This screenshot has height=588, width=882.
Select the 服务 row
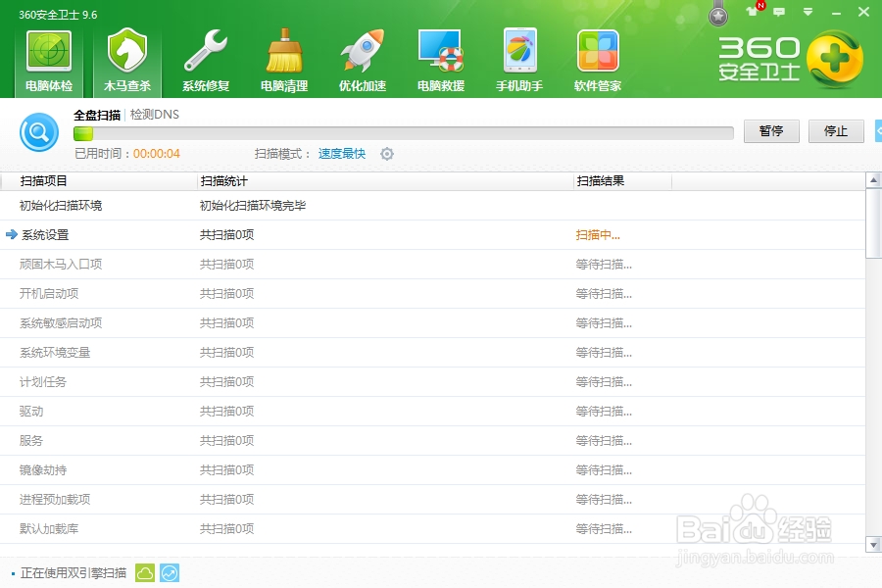tap(432, 441)
